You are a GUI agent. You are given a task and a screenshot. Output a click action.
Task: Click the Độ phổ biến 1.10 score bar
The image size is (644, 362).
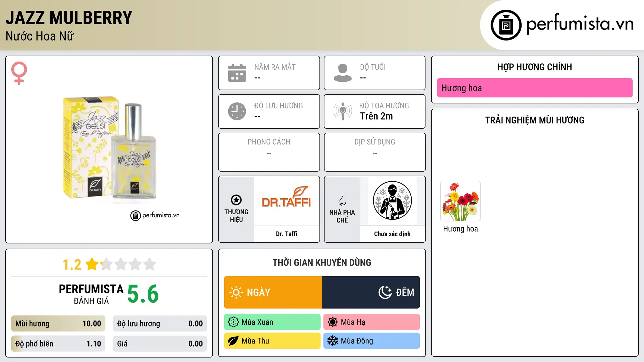(58, 344)
